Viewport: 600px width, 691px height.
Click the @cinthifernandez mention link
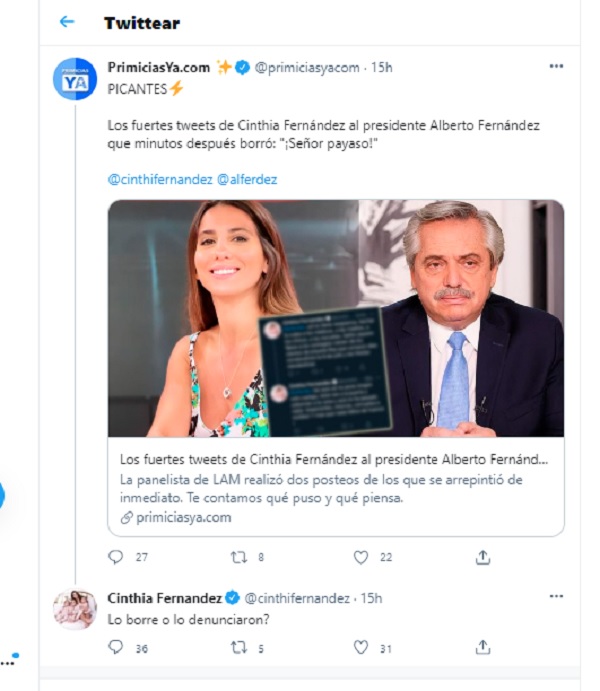pos(158,179)
